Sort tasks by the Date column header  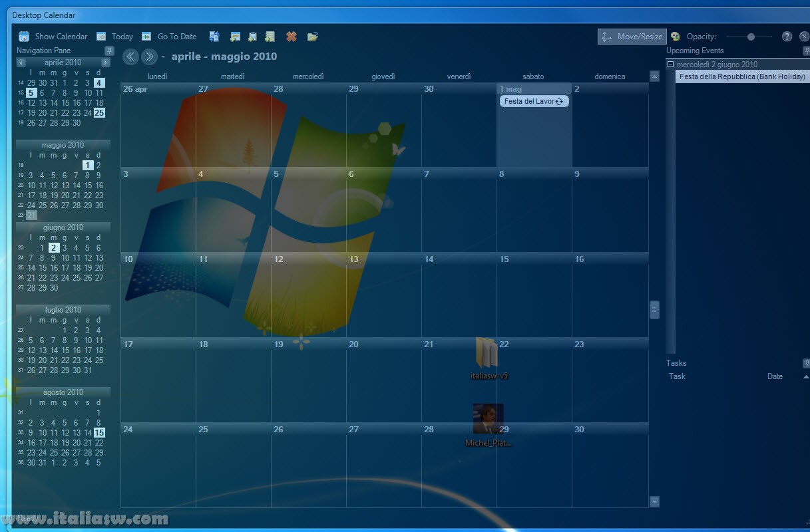tap(775, 376)
